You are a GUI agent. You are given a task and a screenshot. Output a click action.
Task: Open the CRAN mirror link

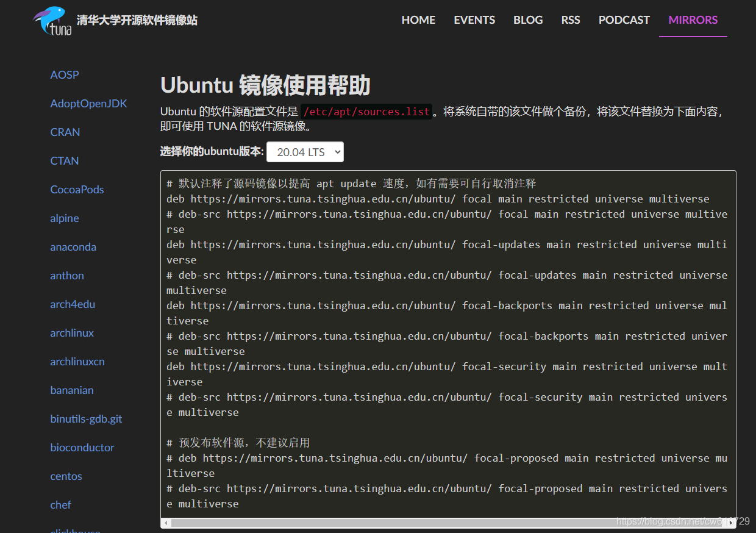tap(65, 132)
